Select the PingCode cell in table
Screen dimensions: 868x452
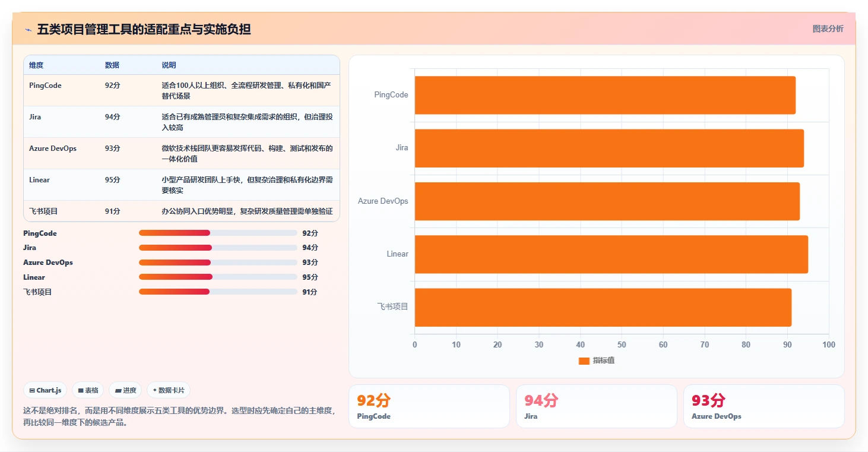coord(45,86)
